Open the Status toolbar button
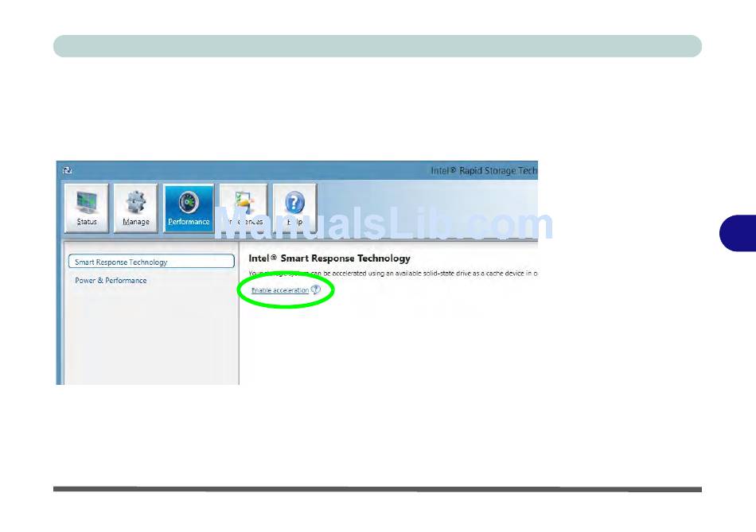Image resolution: width=756 pixels, height=532 pixels. click(x=87, y=208)
